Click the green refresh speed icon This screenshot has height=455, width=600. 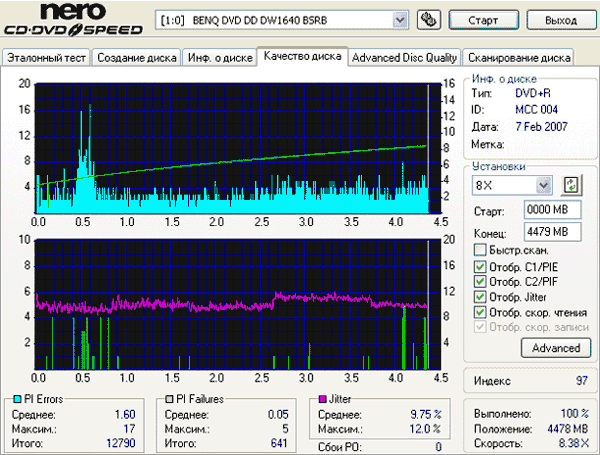pyautogui.click(x=571, y=185)
